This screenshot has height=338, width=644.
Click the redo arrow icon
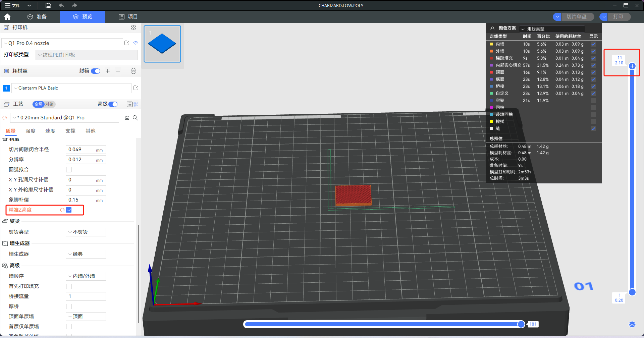(x=74, y=5)
